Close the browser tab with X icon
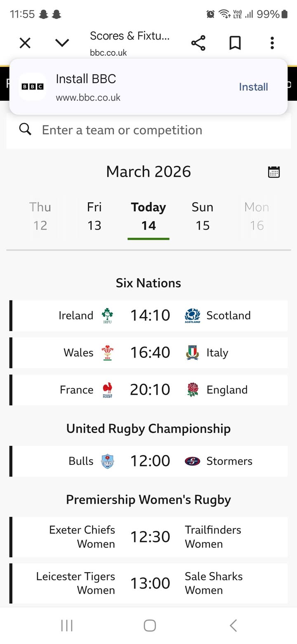The image size is (297, 644). pyautogui.click(x=25, y=43)
